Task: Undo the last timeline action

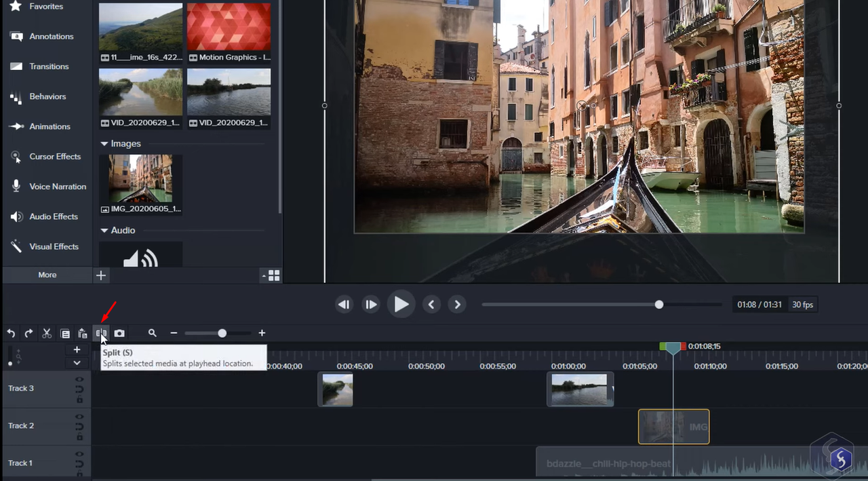Action: [11, 333]
